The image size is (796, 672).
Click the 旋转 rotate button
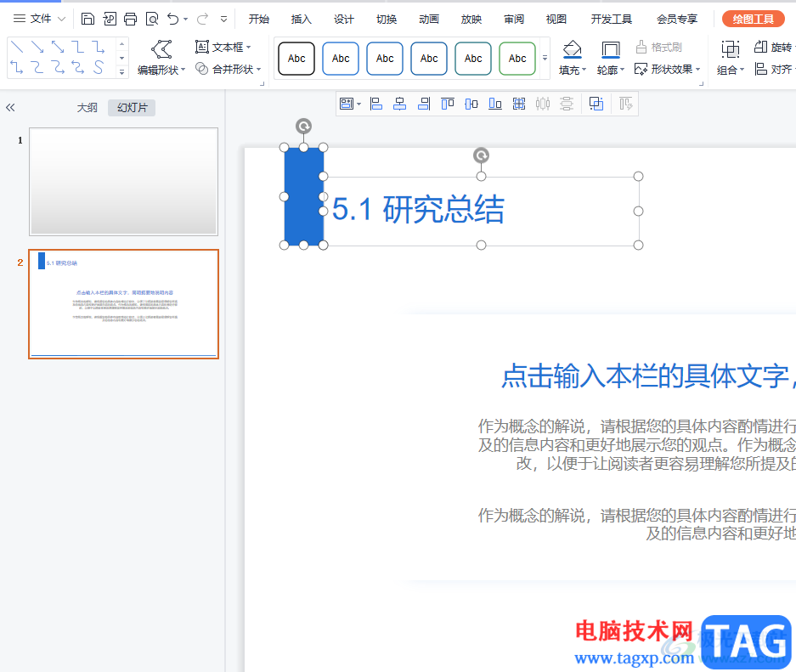(773, 48)
